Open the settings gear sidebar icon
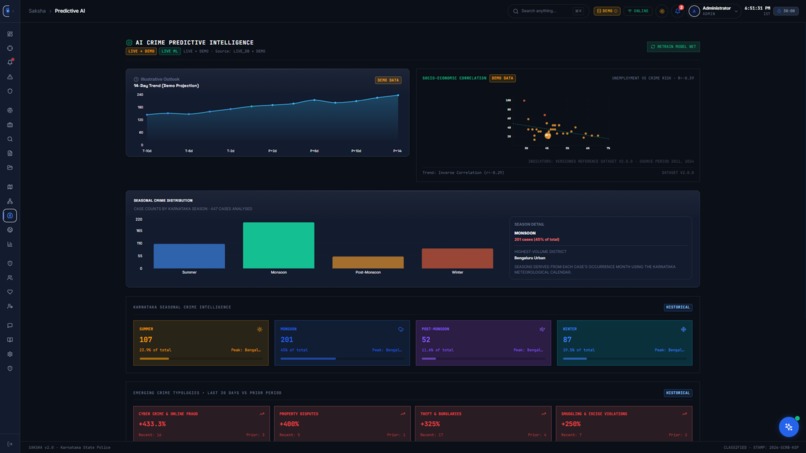The height and width of the screenshot is (453, 806). [x=10, y=354]
